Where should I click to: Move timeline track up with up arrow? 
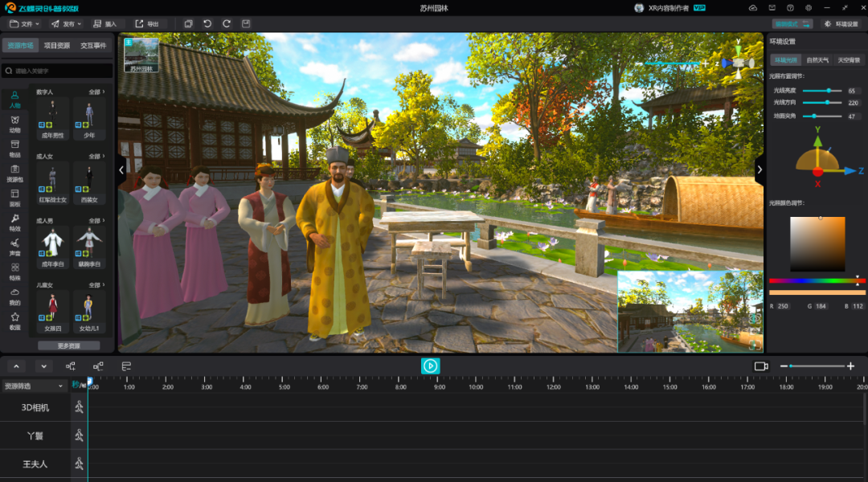click(16, 366)
